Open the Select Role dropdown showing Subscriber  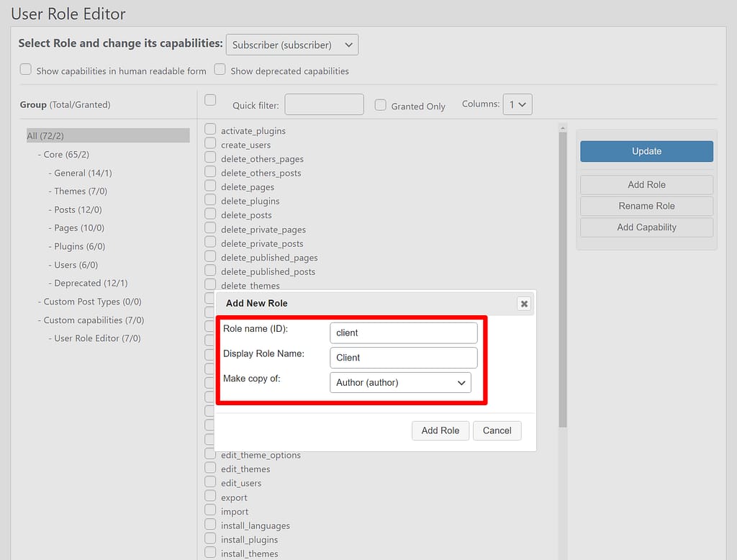[x=292, y=45]
